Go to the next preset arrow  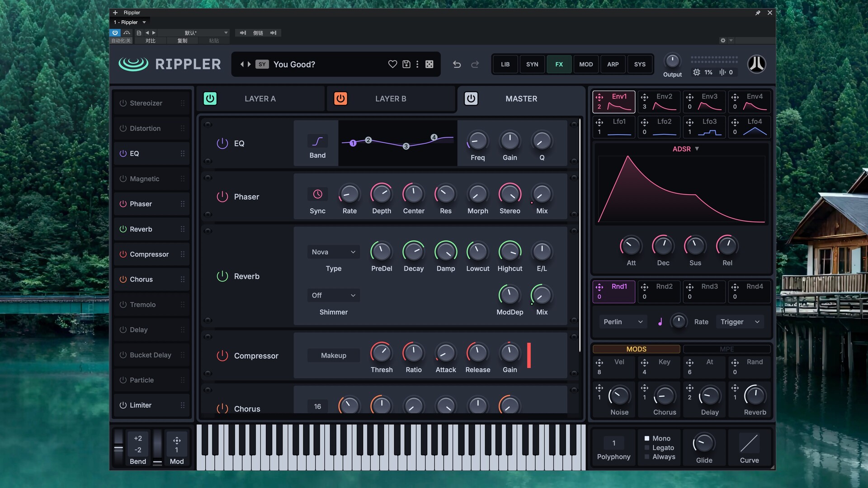[249, 64]
